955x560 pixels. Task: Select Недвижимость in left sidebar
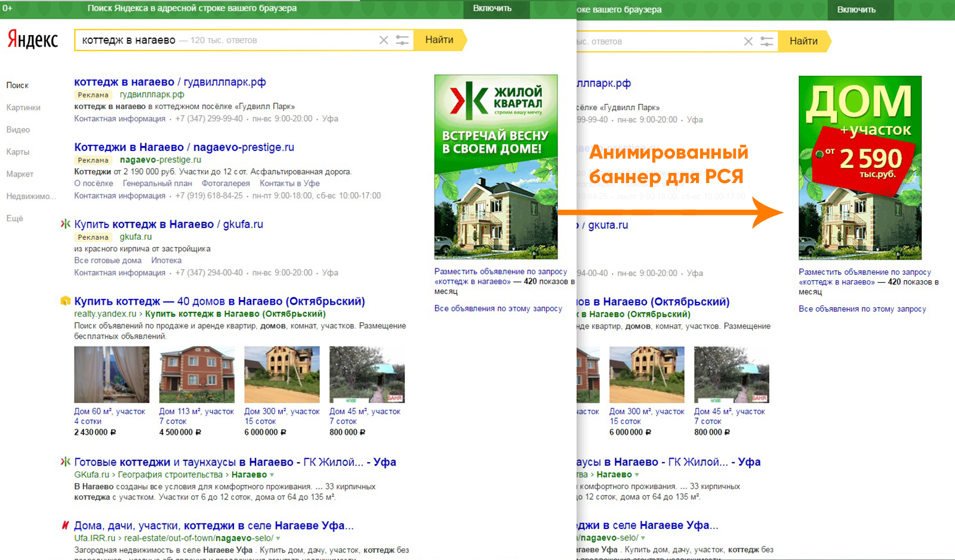[31, 196]
